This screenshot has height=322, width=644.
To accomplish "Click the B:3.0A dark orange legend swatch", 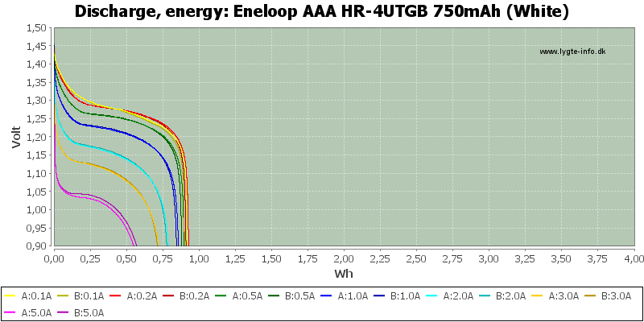I will (589, 295).
